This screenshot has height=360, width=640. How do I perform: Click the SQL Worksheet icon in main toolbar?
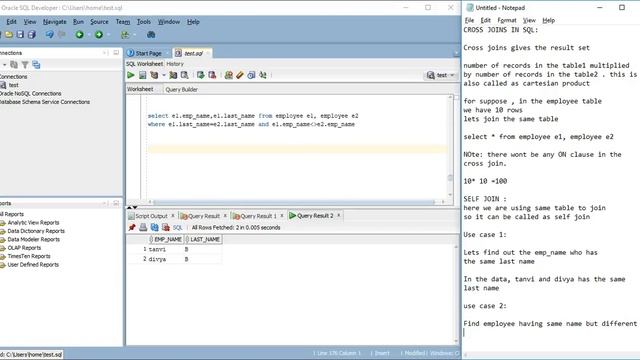click(x=125, y=35)
